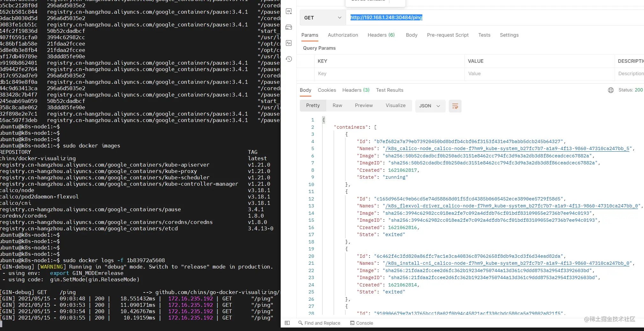Toggle the sidebar panel icon in status bar
The image size is (644, 331).
287,323
